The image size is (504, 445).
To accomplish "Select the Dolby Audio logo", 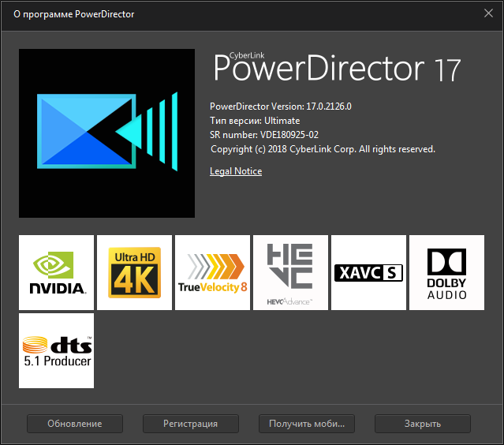I will [x=446, y=272].
